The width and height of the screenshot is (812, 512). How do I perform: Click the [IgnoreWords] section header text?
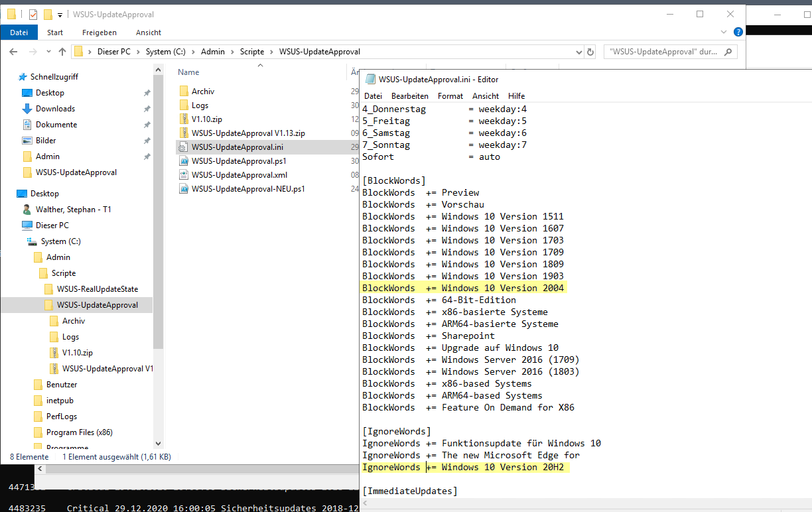coord(397,431)
